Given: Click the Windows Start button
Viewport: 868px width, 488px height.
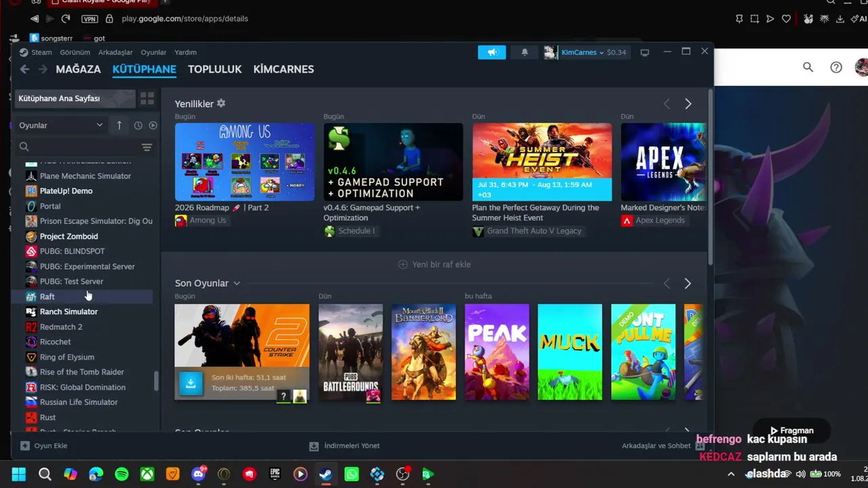Looking at the screenshot, I should click(19, 474).
